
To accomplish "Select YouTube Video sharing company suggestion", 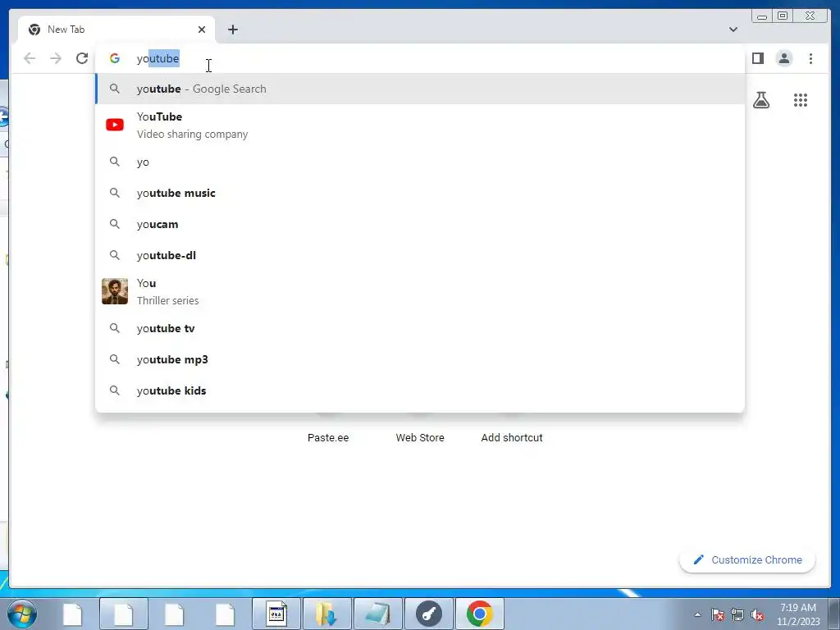I will 420,126.
